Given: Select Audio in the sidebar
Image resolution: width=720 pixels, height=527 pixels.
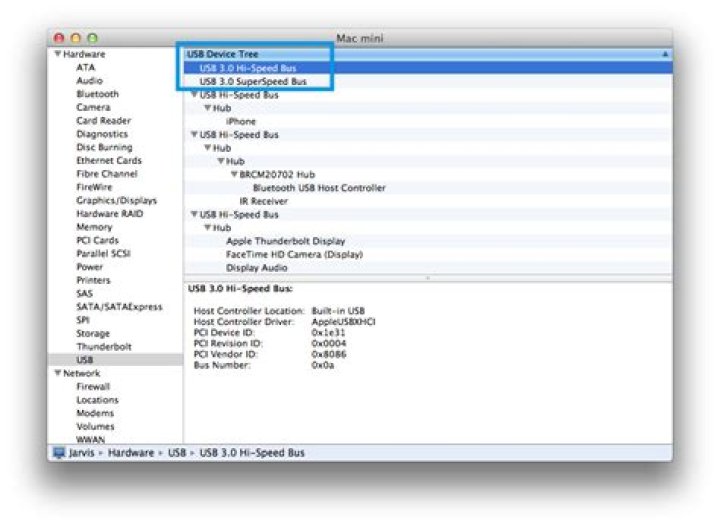Looking at the screenshot, I should click(89, 81).
